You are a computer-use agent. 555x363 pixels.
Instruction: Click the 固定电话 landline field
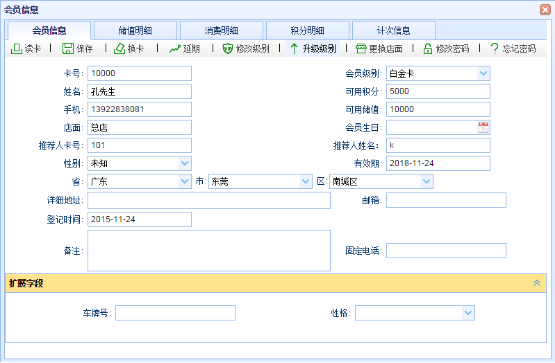point(446,250)
